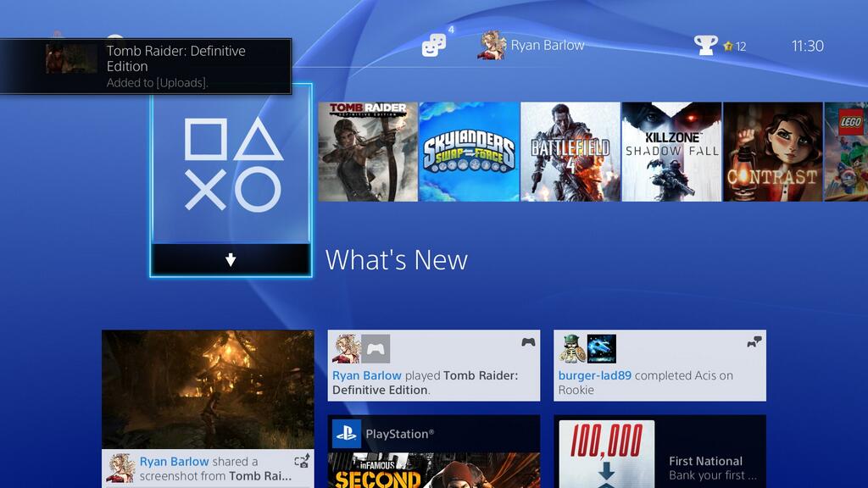
Task: Click the Tomb Raider thumbnail in notification
Action: [71, 58]
